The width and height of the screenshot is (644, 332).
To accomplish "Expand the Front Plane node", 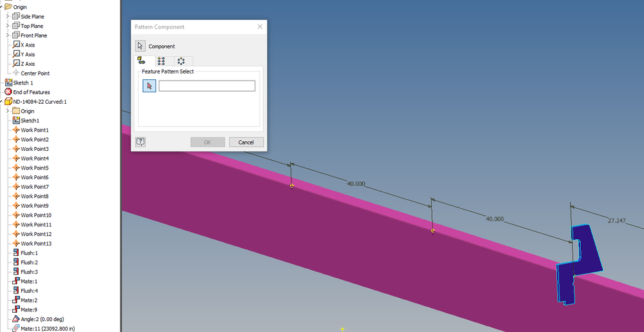I will (8, 35).
